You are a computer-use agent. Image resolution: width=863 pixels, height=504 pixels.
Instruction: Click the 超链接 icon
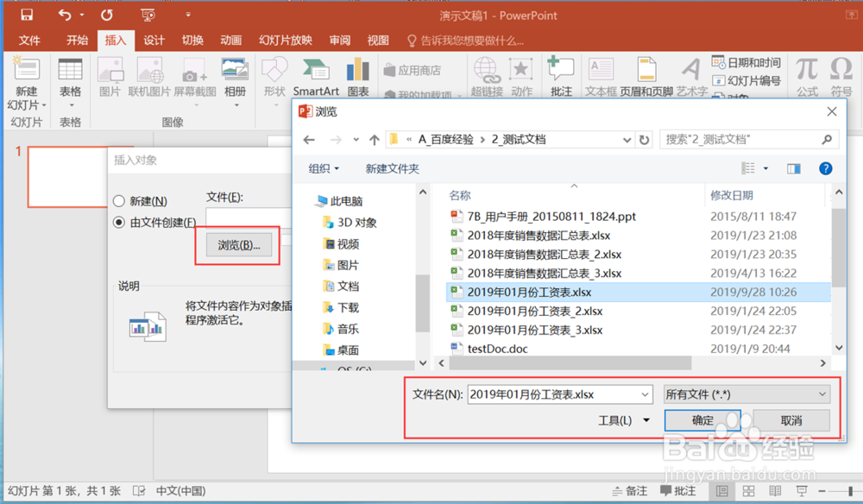pos(487,71)
